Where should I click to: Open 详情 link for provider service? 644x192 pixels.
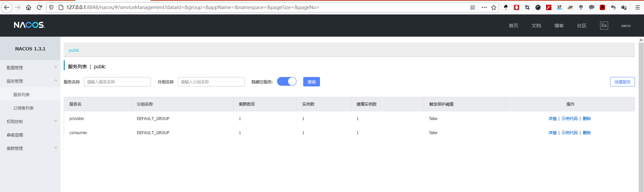pyautogui.click(x=552, y=119)
